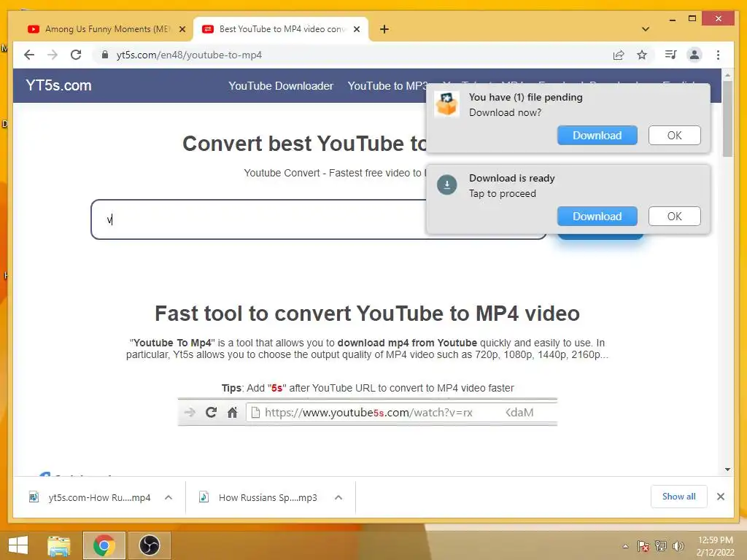This screenshot has width=747, height=560.
Task: Click the Action Center flag tray icon
Action: click(643, 546)
